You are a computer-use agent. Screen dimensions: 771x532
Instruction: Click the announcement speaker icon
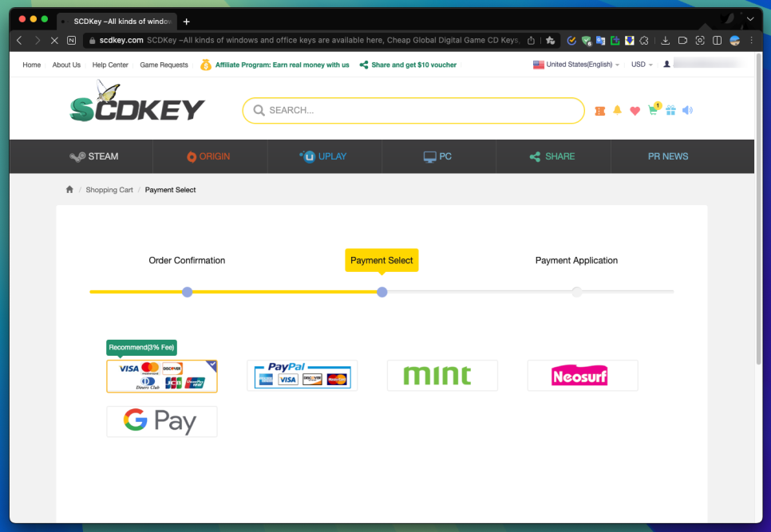[x=687, y=110]
